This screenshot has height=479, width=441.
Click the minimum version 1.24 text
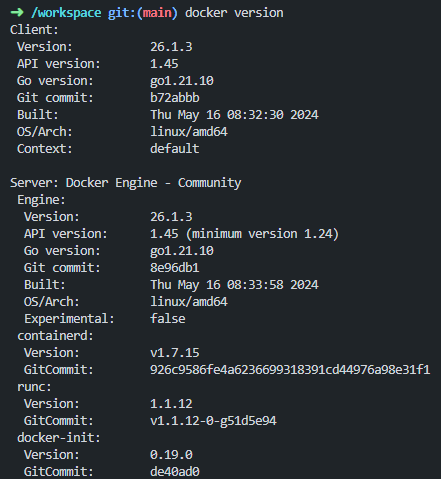point(262,234)
